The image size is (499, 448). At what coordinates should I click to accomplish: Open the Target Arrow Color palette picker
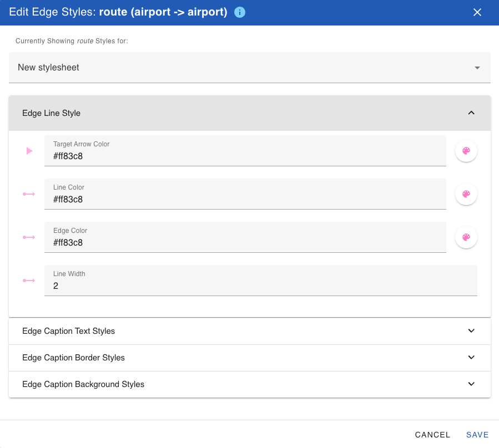tap(466, 150)
